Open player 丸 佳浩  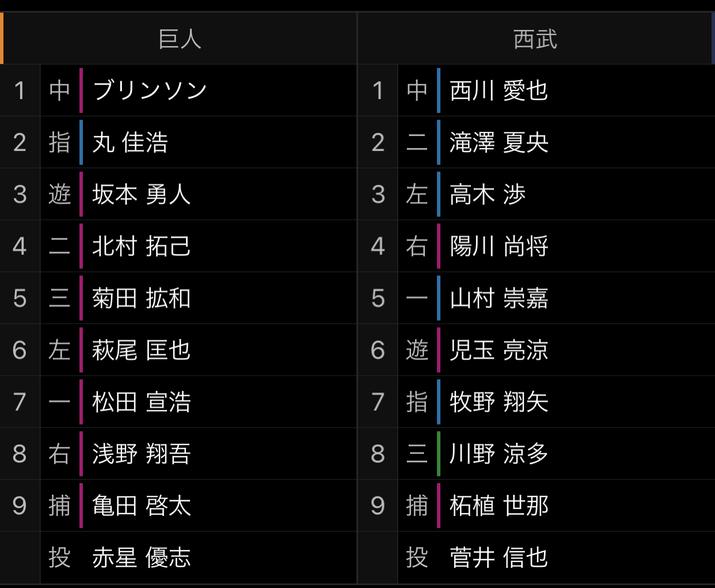click(130, 142)
